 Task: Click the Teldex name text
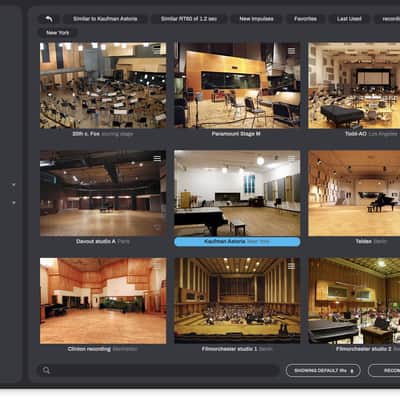363,241
